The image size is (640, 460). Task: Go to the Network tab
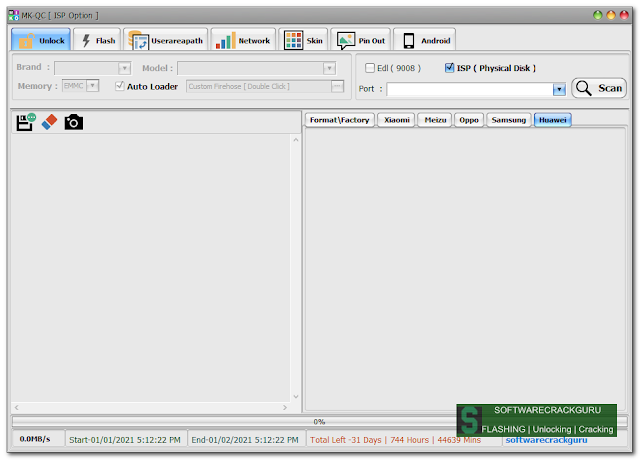coord(243,40)
